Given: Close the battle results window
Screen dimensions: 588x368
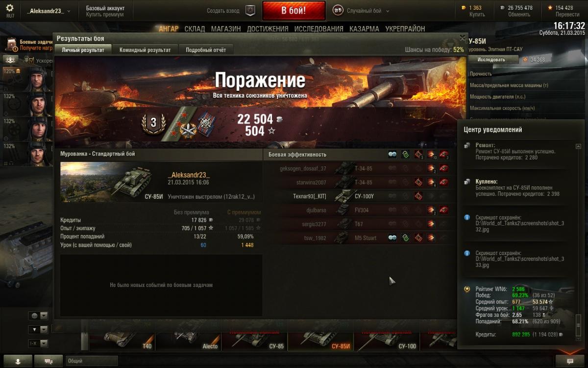Looking at the screenshot, I should [x=462, y=37].
